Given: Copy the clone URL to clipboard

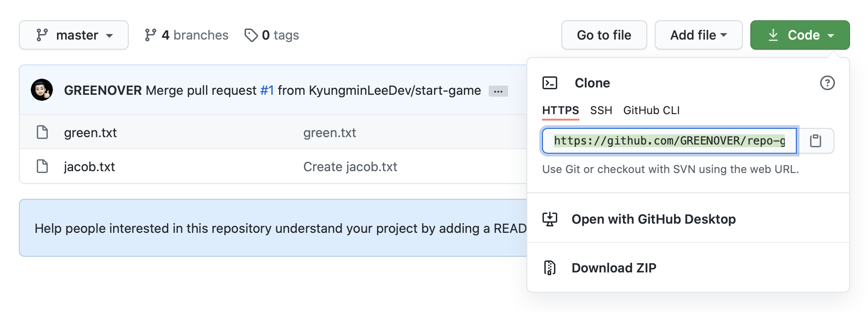Looking at the screenshot, I should [x=816, y=141].
